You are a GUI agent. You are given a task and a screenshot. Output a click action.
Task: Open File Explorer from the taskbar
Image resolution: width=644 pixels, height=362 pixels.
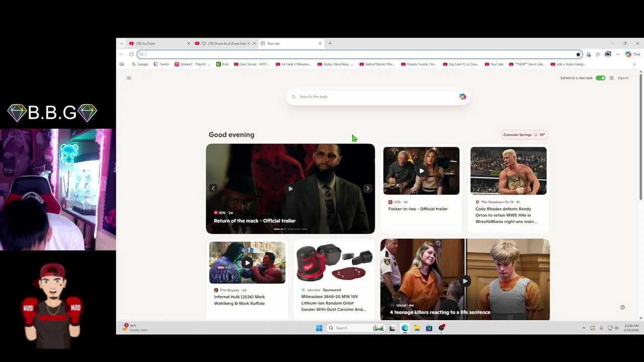pos(417,328)
